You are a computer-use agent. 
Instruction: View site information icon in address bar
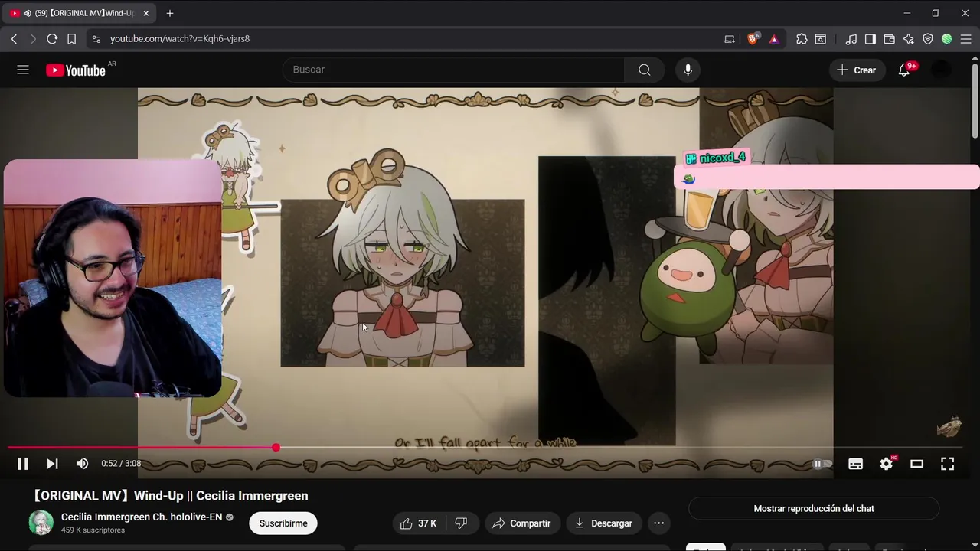point(96,39)
